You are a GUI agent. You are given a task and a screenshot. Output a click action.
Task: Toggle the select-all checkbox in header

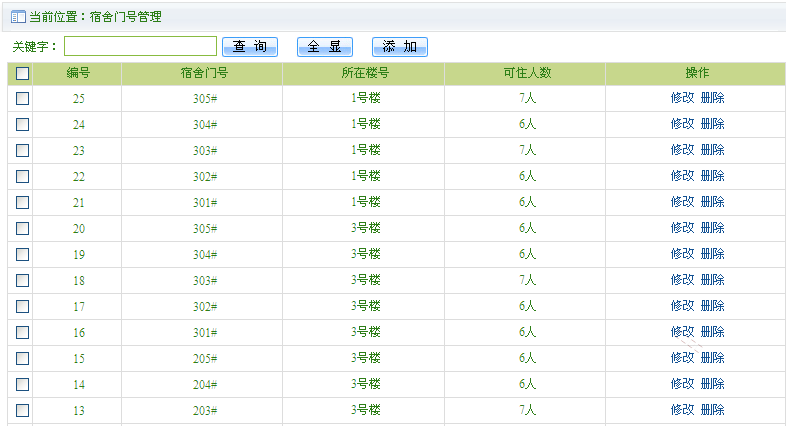click(x=23, y=74)
